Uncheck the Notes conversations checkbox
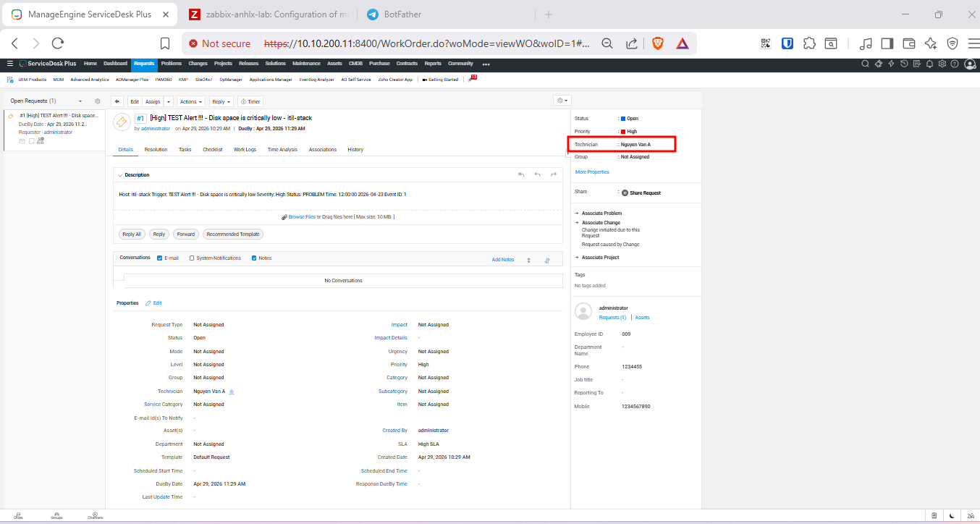Viewport: 980px width, 524px height. (254, 258)
